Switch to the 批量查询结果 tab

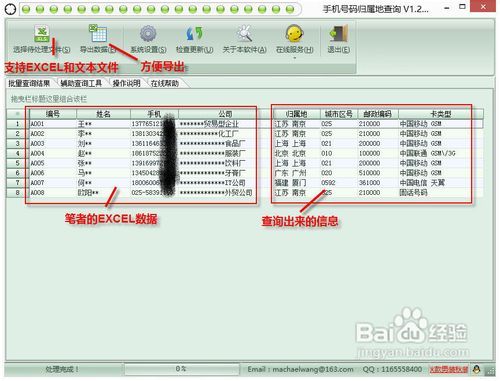[x=29, y=83]
